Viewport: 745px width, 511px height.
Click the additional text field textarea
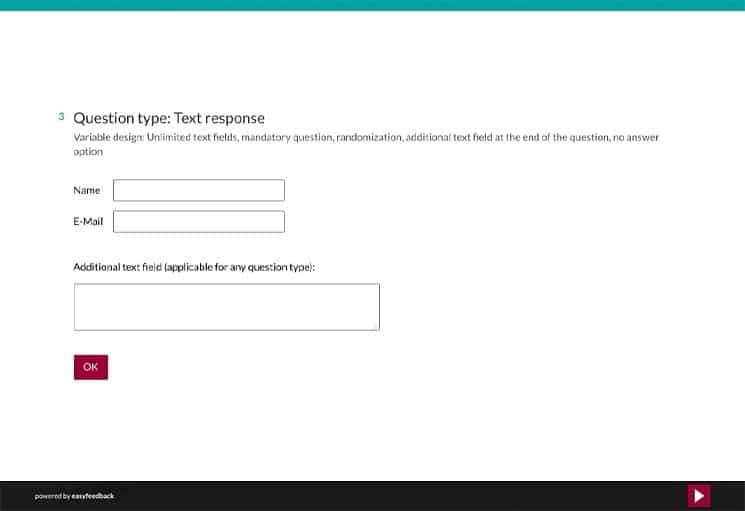pos(227,307)
